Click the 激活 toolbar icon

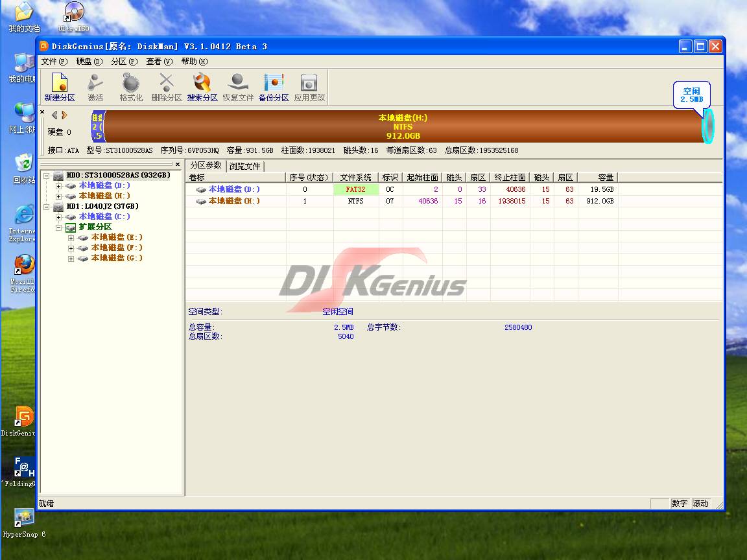point(95,87)
